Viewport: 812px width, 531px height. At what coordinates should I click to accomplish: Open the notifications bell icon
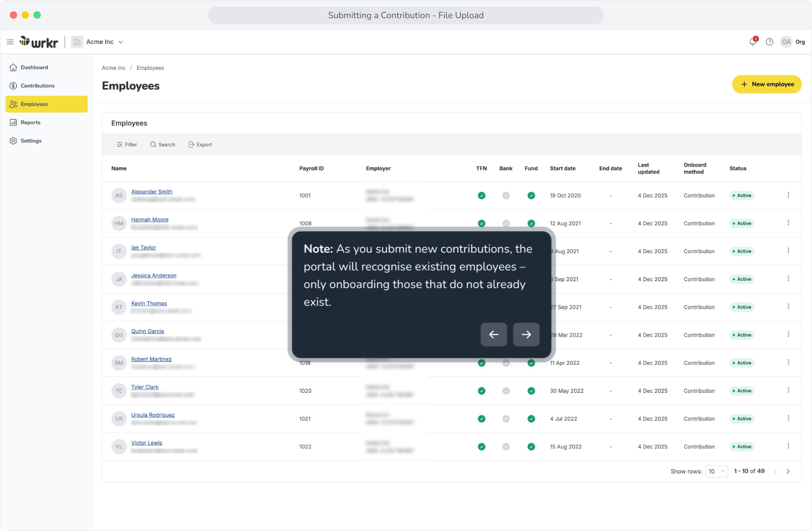pyautogui.click(x=753, y=42)
